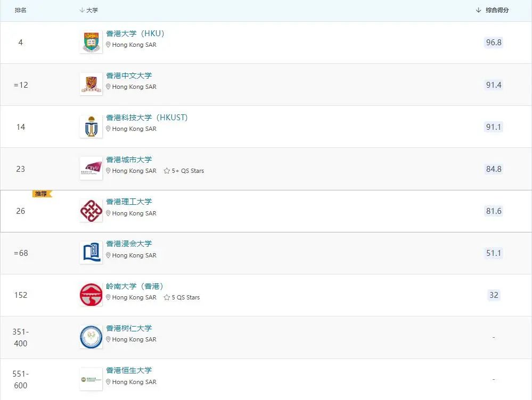
Task: Click the 香港中文大学 emblem logo
Action: pyautogui.click(x=91, y=84)
